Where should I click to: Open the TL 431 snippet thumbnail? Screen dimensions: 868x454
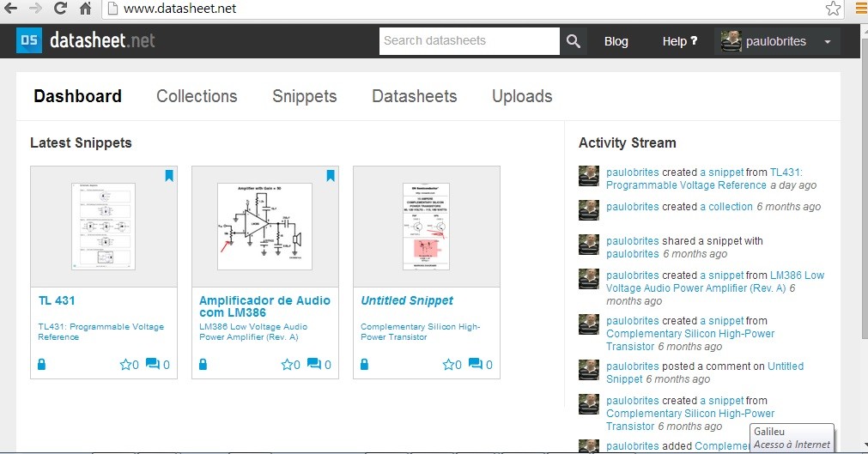tap(104, 227)
